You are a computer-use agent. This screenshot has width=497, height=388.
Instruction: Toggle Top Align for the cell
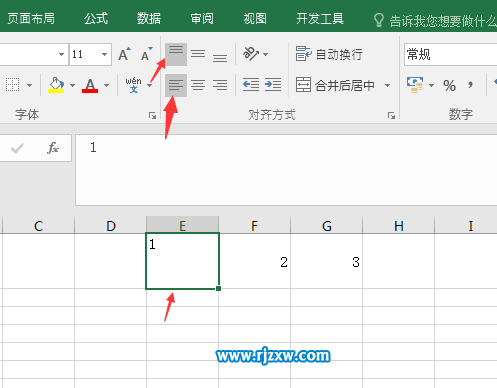point(176,54)
